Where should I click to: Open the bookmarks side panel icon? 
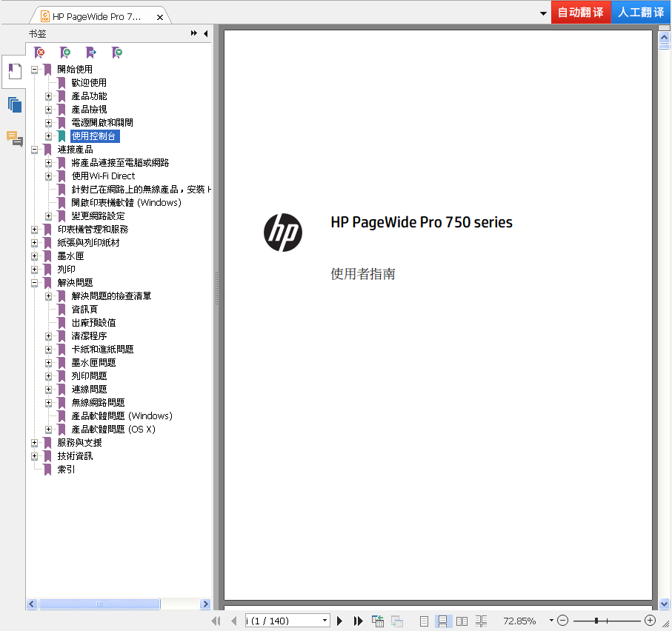click(x=15, y=71)
